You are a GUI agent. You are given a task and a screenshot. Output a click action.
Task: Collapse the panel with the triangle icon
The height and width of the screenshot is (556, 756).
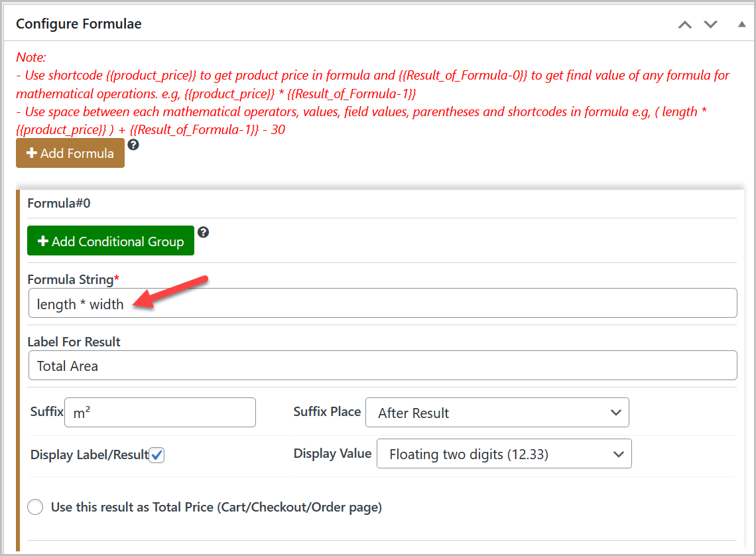(741, 24)
